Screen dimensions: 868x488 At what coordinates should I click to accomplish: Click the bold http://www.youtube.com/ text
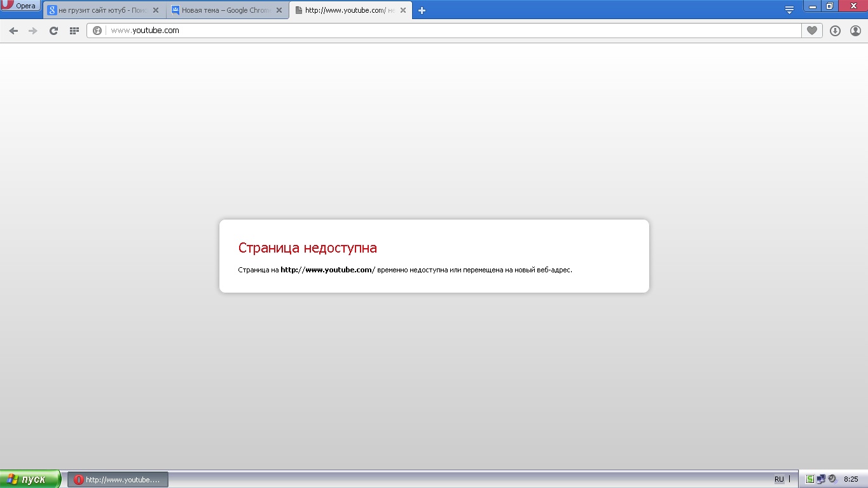(x=328, y=270)
